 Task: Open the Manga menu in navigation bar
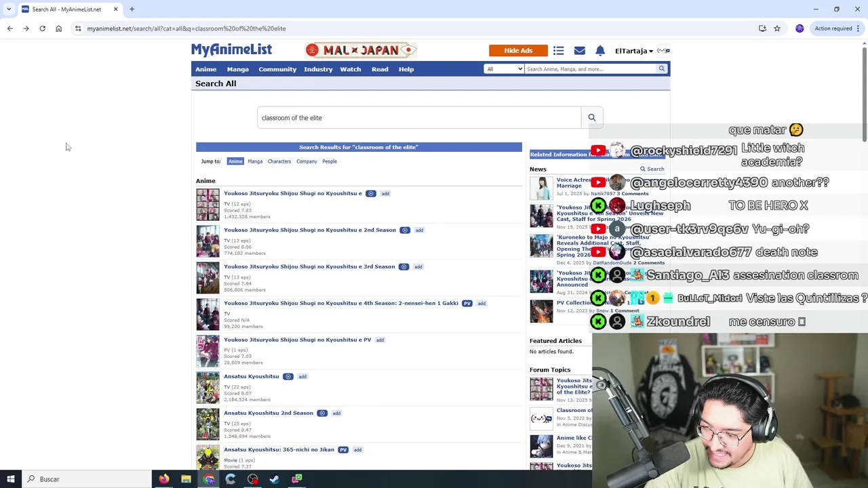[x=238, y=69]
